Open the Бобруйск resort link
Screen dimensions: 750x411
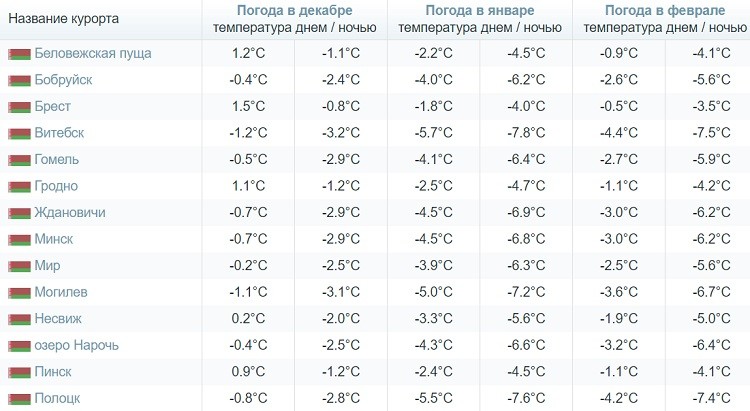pyautogui.click(x=63, y=79)
